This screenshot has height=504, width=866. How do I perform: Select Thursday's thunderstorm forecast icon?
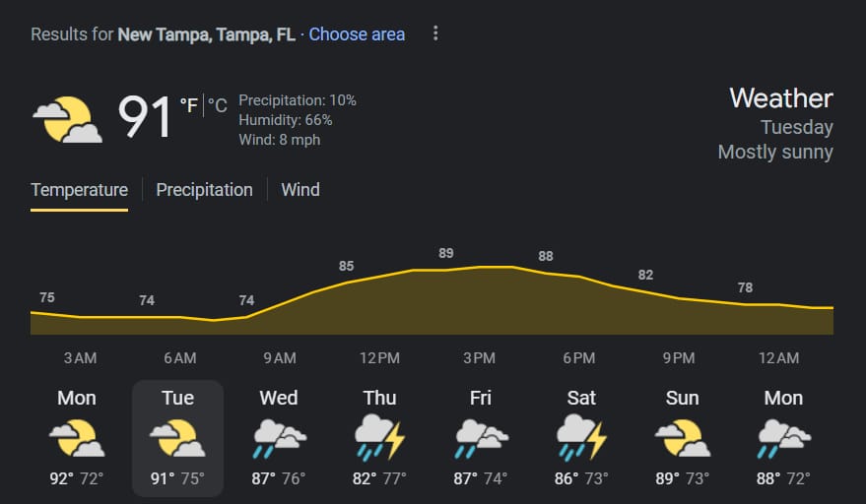[x=380, y=438]
